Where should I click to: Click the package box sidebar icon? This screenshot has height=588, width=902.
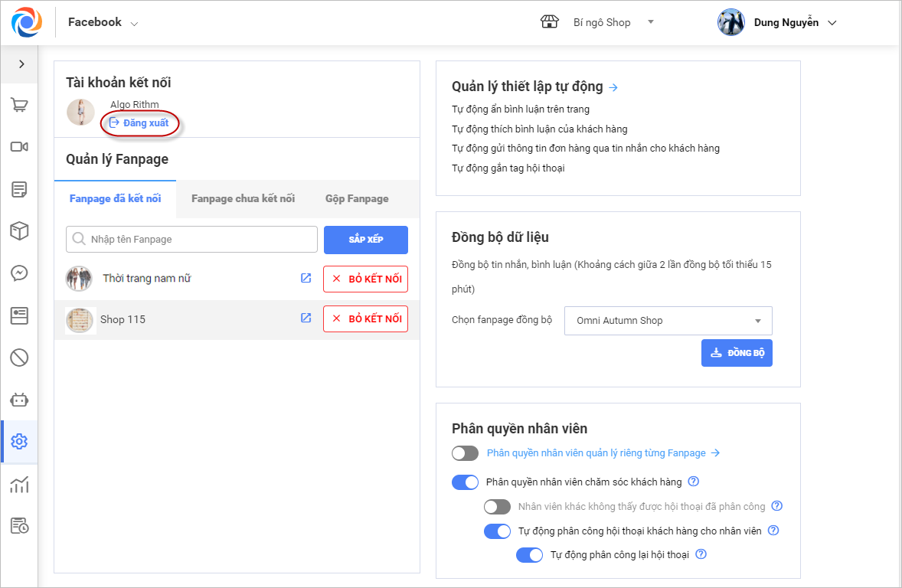tap(19, 230)
